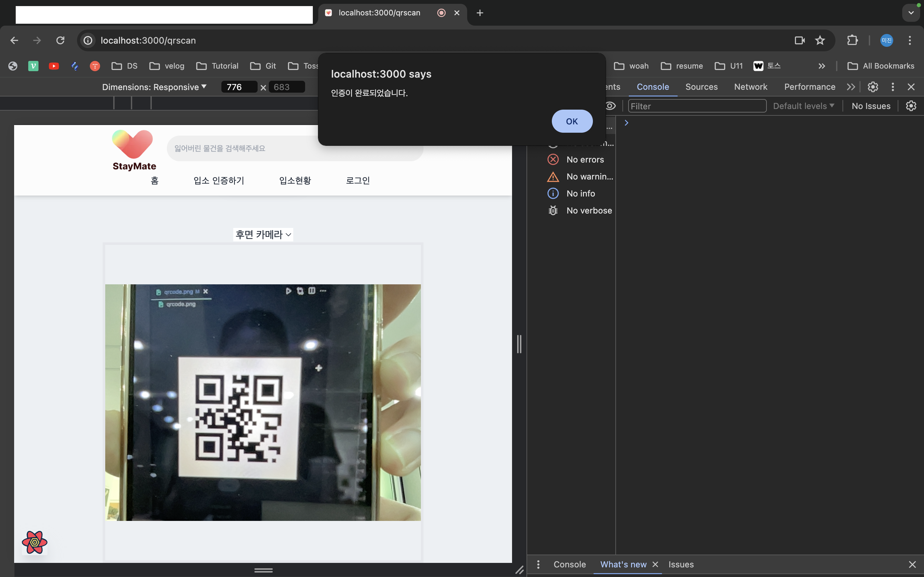
Task: Open the 후면 카메라 camera select
Action: pyautogui.click(x=263, y=234)
